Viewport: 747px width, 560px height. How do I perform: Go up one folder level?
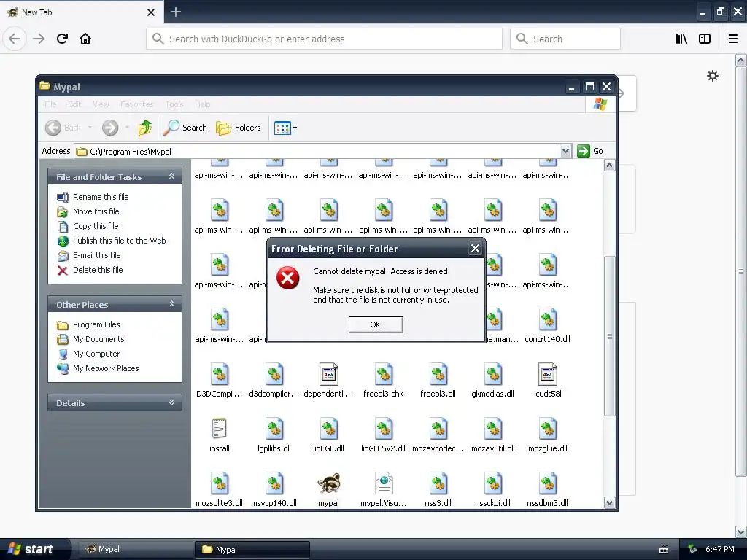(x=145, y=128)
